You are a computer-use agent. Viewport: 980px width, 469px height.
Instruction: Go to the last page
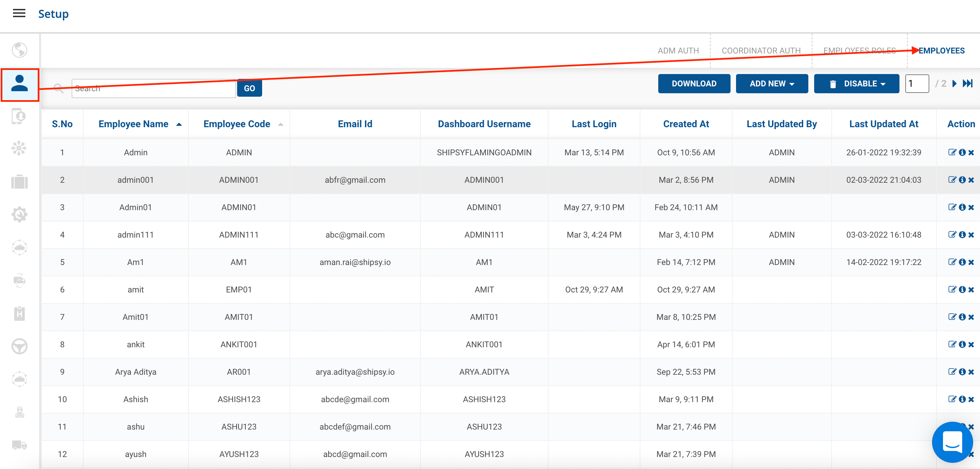click(x=967, y=84)
